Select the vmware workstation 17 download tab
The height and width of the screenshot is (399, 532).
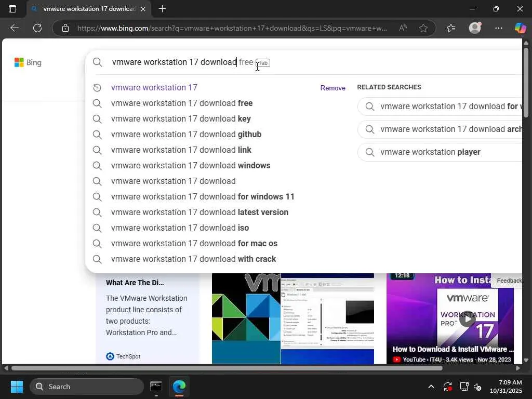click(x=89, y=9)
